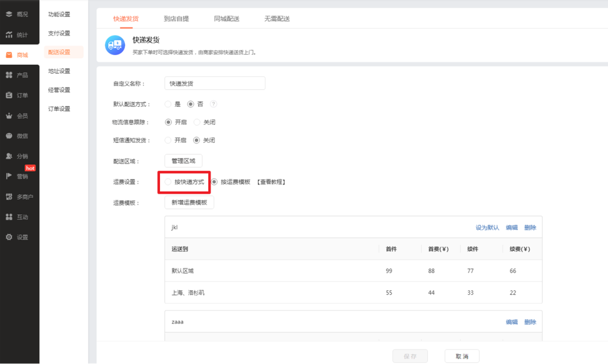
Task: Click the hot badge on 营销
Action: click(30, 168)
